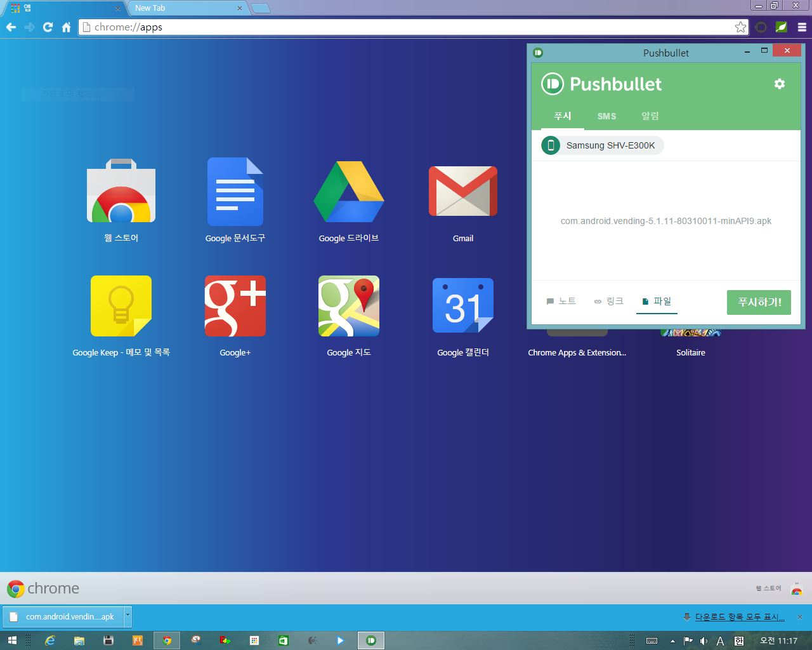812x650 pixels.
Task: Open the Web Store app
Action: [x=121, y=191]
